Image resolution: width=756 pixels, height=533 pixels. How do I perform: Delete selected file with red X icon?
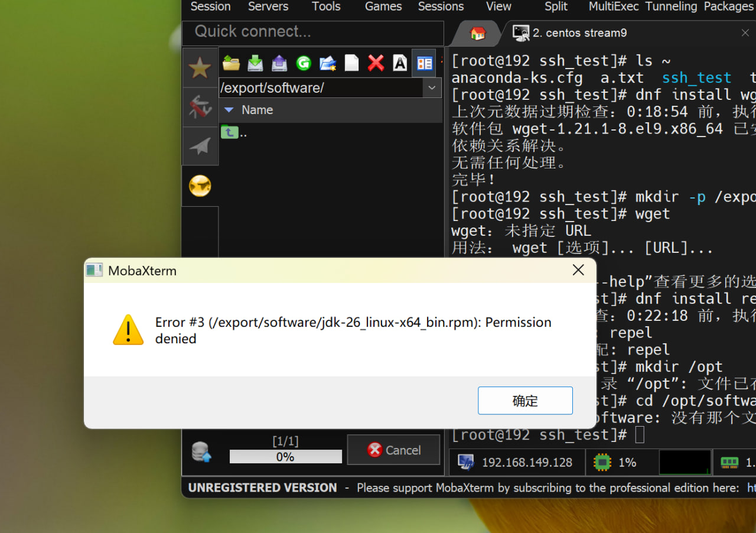point(376,63)
